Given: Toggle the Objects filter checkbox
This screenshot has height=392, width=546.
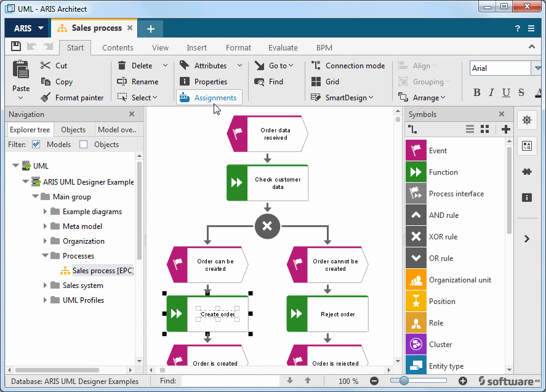Looking at the screenshot, I should (x=83, y=144).
